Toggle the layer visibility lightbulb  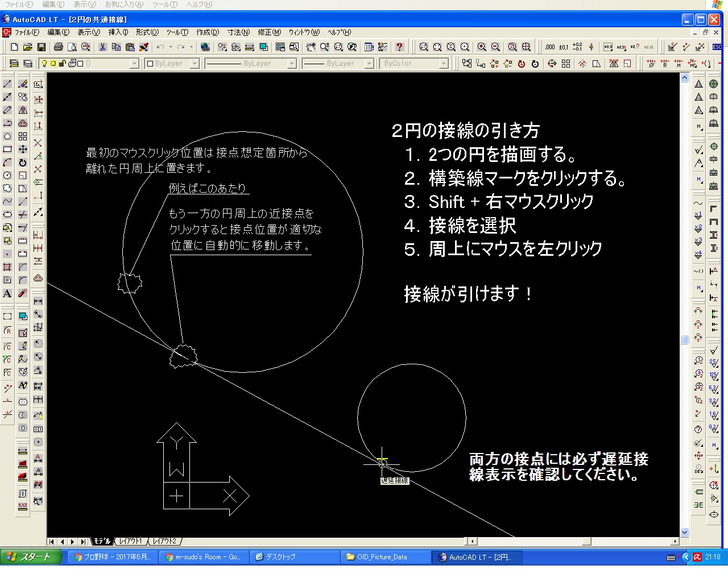(x=45, y=63)
